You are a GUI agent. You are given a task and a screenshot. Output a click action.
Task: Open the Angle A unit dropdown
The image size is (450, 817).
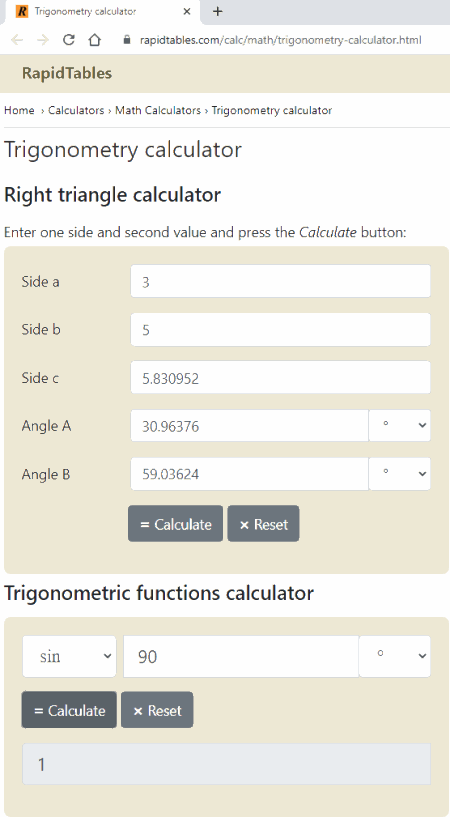(x=399, y=426)
